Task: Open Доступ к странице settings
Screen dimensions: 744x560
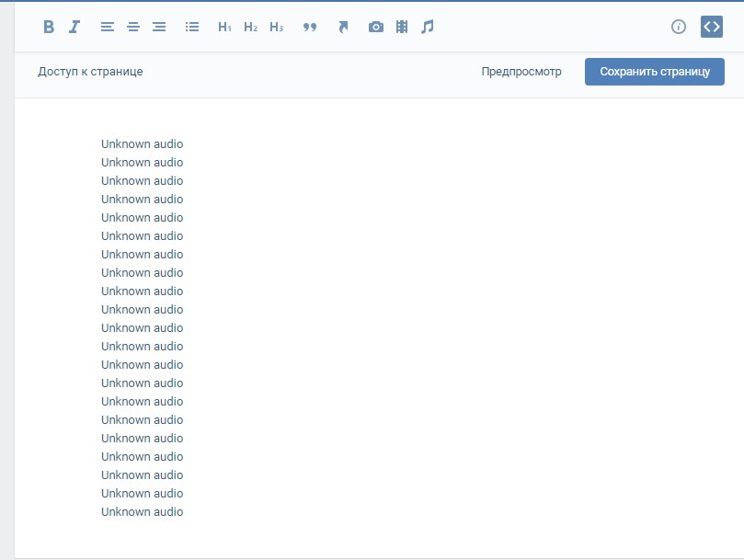Action: (x=90, y=72)
